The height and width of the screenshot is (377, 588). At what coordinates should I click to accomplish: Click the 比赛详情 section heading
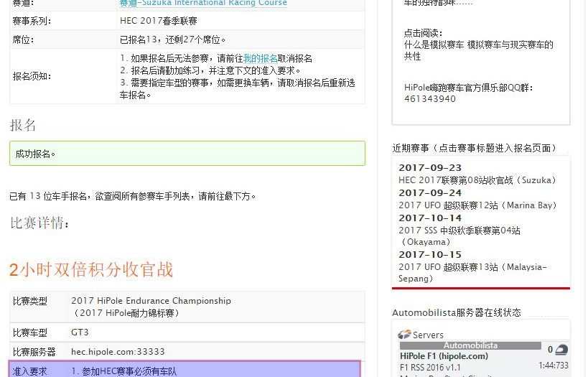[x=39, y=223]
